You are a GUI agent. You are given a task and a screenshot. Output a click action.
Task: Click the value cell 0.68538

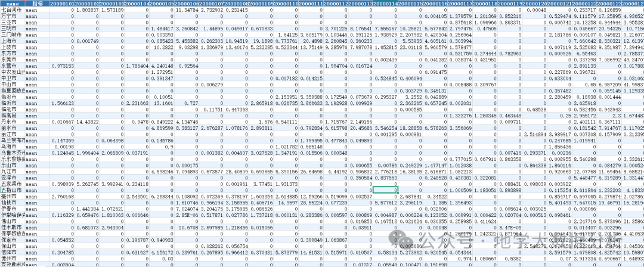[534, 109]
